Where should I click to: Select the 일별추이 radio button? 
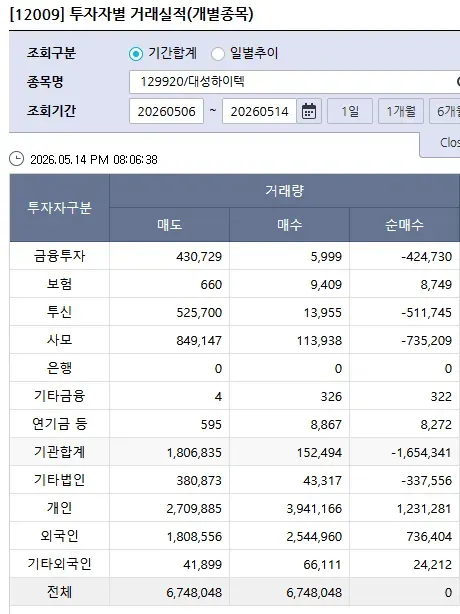pyautogui.click(x=218, y=54)
